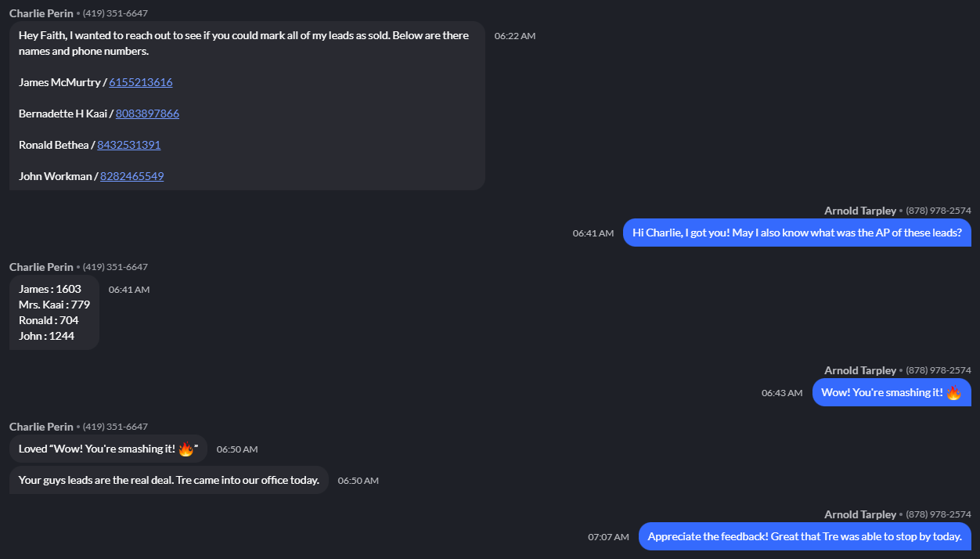
Task: Select the AP list message starting "James : 1603"
Action: pyautogui.click(x=54, y=312)
